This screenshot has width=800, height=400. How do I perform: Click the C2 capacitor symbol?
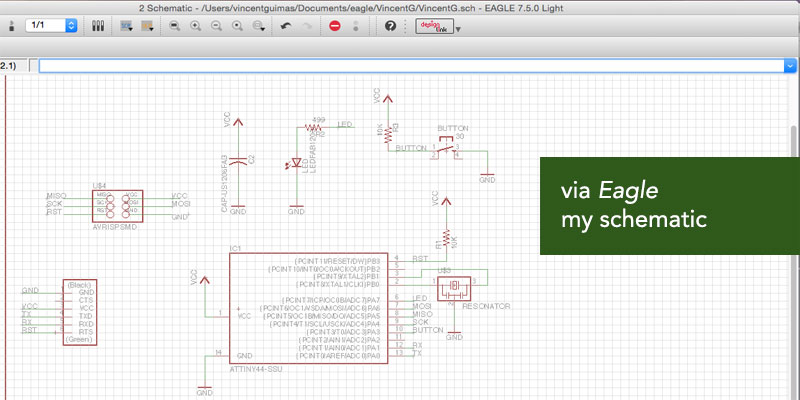point(238,160)
